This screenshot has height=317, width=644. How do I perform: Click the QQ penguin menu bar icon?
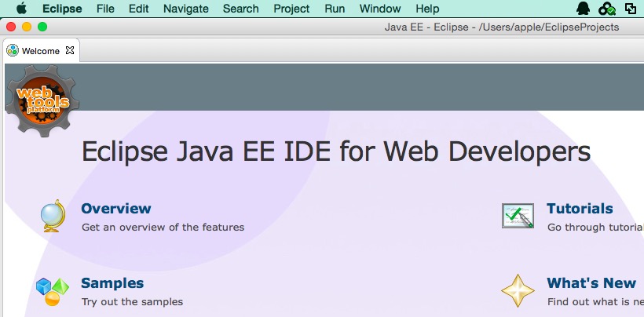[x=584, y=8]
